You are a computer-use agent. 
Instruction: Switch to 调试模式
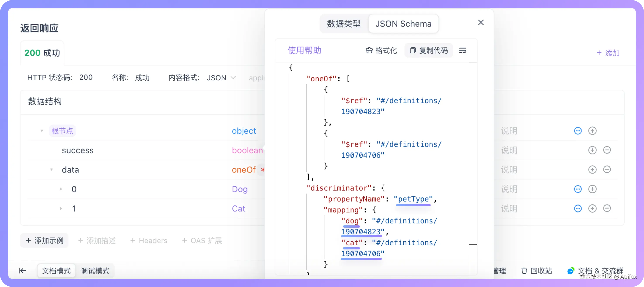point(95,271)
